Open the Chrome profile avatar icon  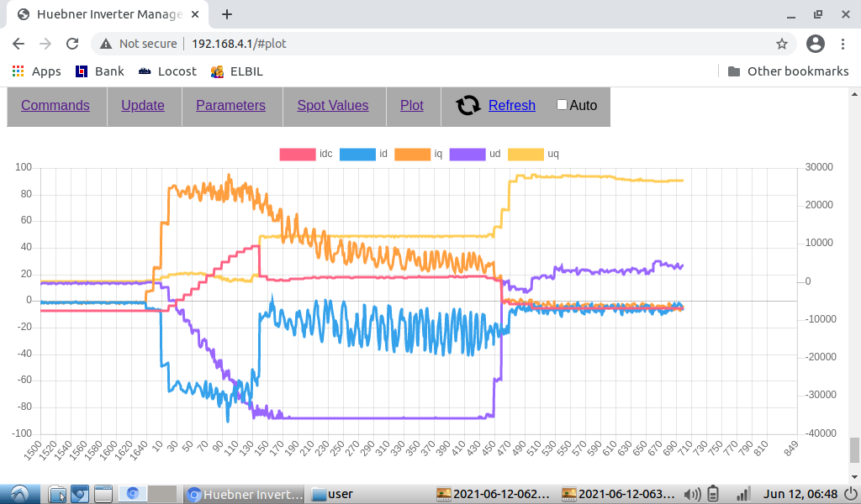(x=815, y=44)
